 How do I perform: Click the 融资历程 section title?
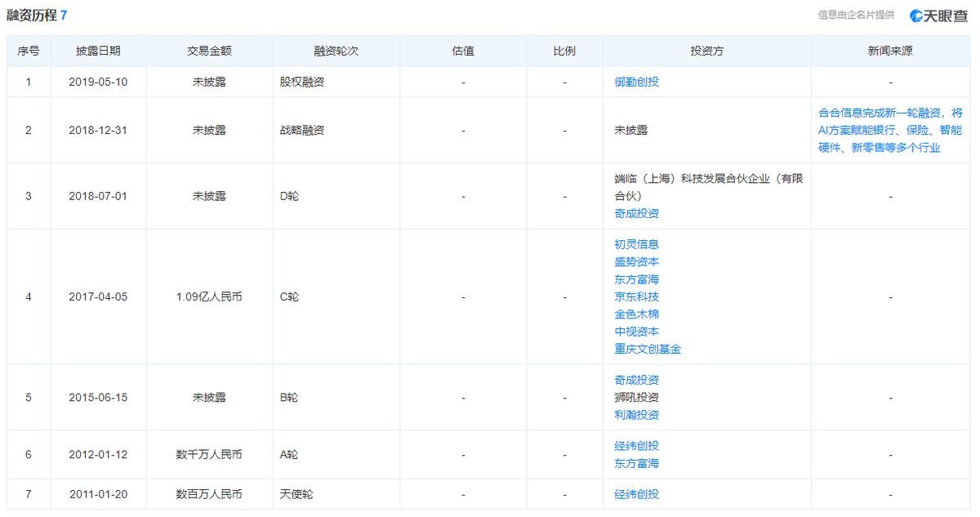point(32,16)
